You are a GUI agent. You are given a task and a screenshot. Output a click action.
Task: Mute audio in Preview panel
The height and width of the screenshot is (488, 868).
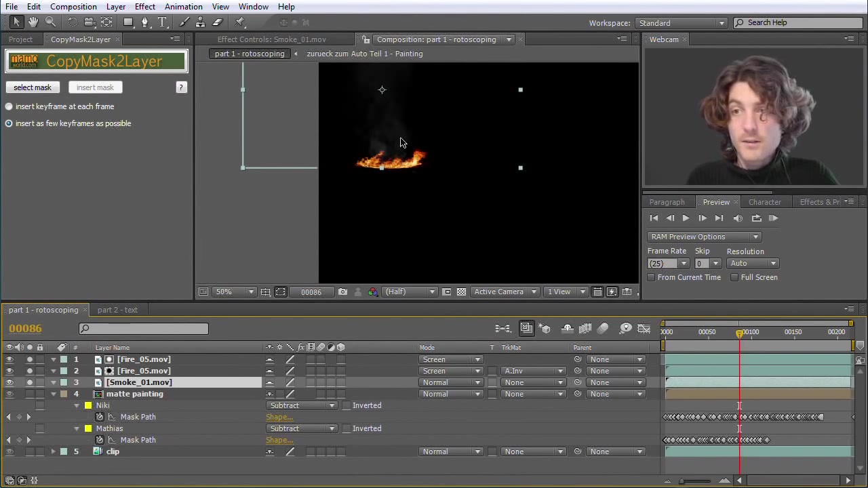pos(738,218)
